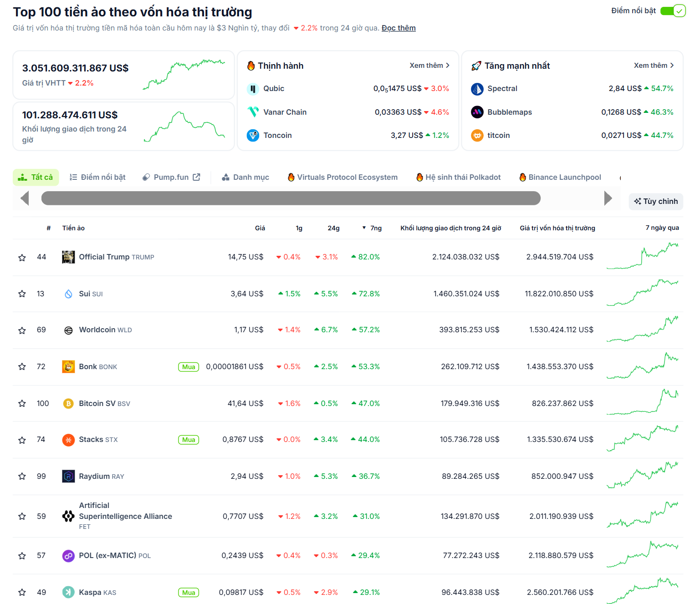The width and height of the screenshot is (700, 604).
Task: Select Binance Launchpool tab
Action: [x=560, y=177]
